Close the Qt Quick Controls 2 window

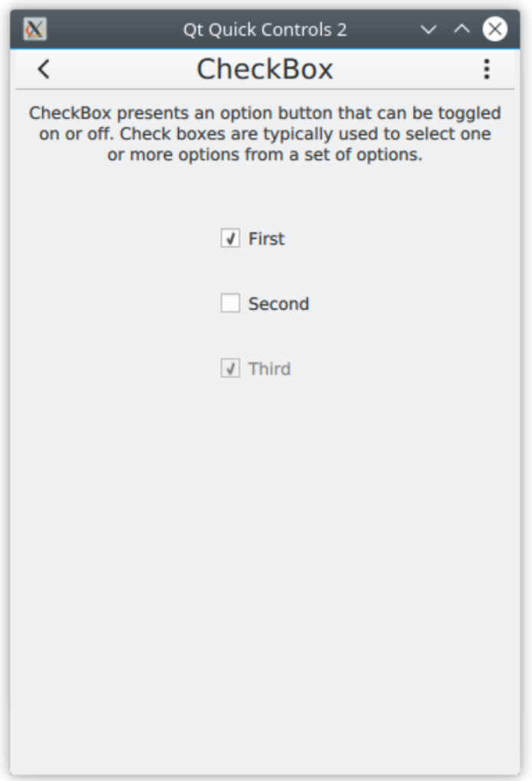(495, 29)
